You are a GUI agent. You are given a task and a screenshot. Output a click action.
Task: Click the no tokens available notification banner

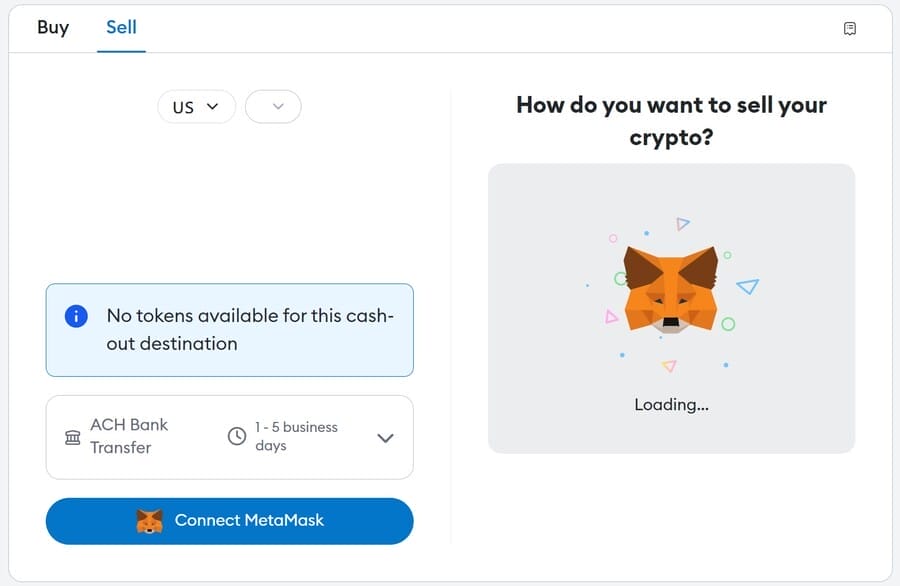click(229, 328)
